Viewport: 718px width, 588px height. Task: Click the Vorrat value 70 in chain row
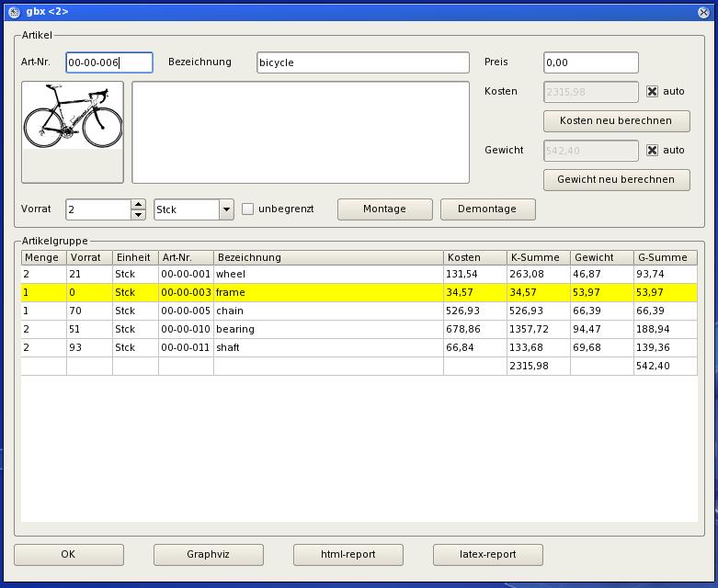click(x=90, y=311)
